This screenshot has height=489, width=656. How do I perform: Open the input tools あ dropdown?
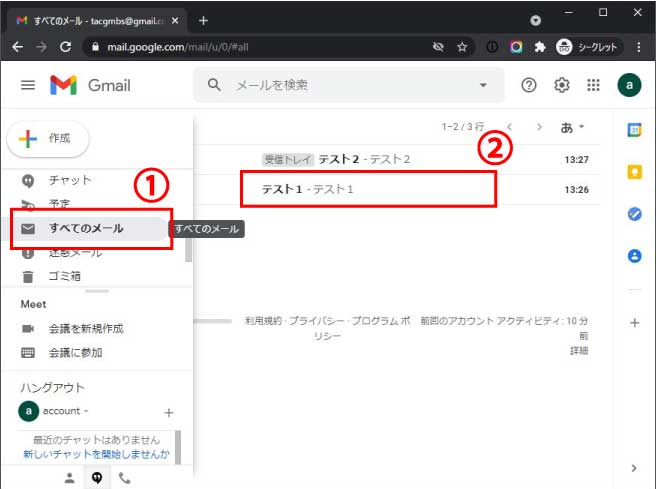tap(574, 127)
